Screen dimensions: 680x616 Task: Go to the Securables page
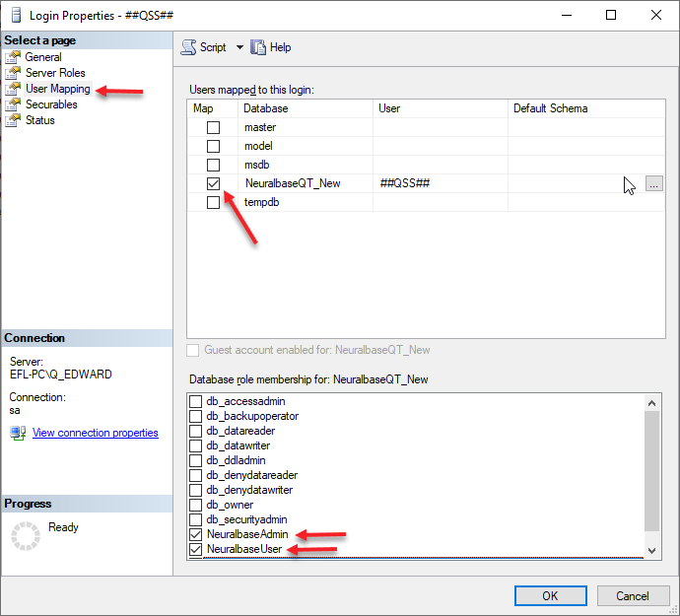tap(51, 104)
